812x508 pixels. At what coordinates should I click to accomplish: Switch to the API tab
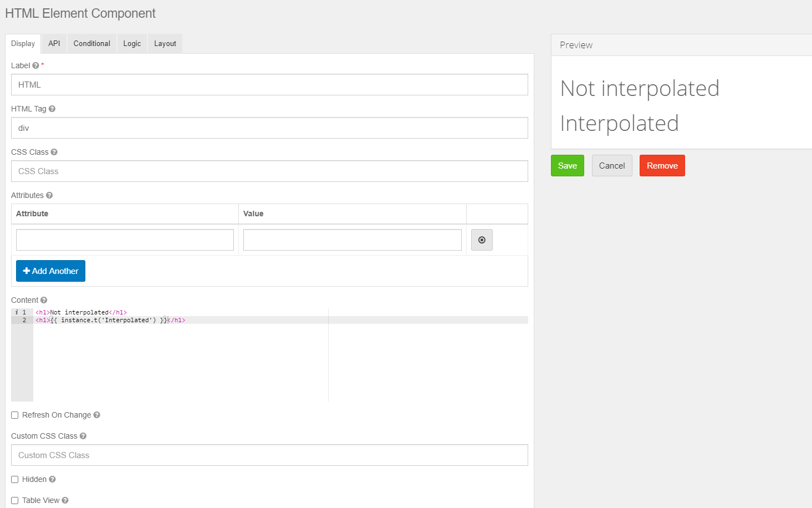pos(54,43)
